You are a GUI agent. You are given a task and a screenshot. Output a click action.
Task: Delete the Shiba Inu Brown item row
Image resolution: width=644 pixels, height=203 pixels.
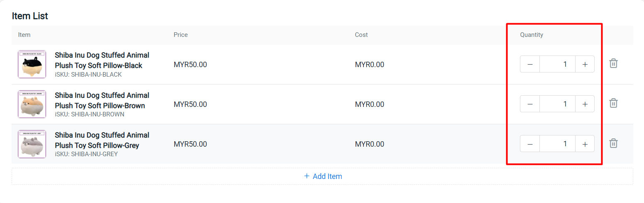[613, 104]
